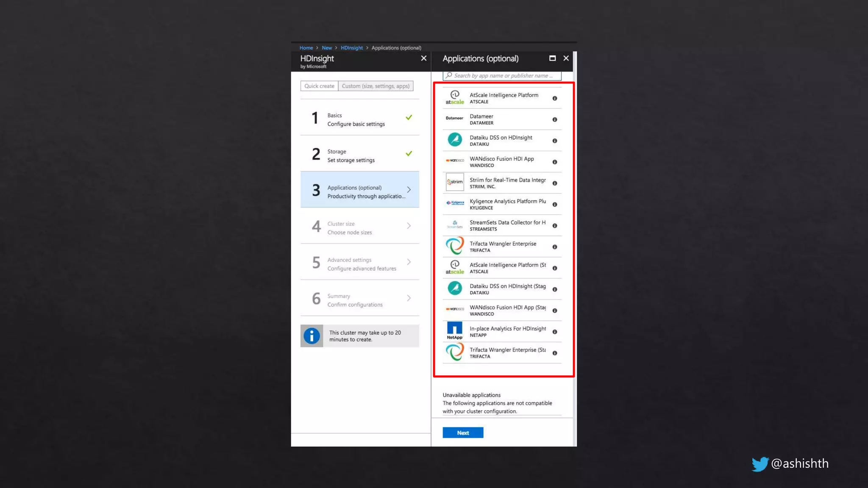Image resolution: width=868 pixels, height=488 pixels.
Task: Expand step 4 Cluster size chevron
Action: point(409,226)
